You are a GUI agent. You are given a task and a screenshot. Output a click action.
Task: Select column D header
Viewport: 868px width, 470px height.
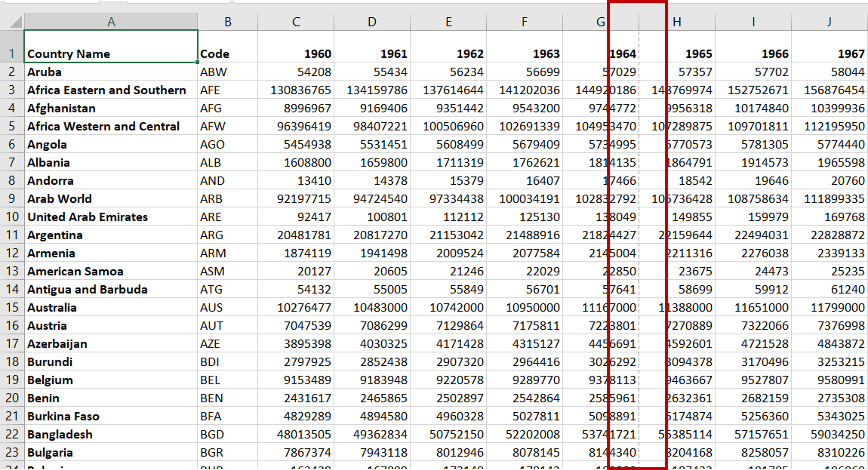[372, 22]
